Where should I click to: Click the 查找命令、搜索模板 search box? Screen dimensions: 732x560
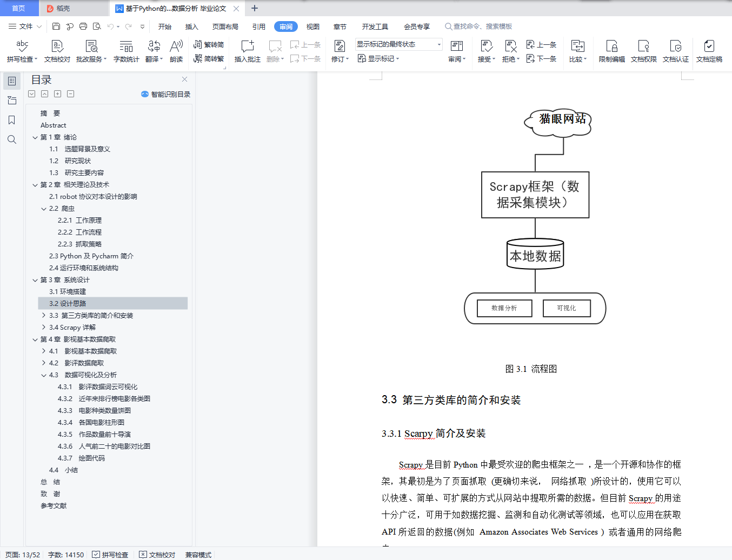[478, 26]
